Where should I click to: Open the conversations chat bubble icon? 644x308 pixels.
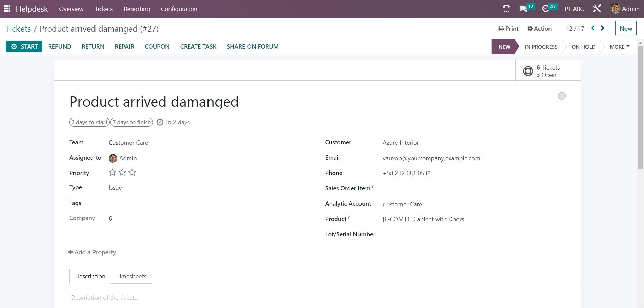[x=523, y=9]
